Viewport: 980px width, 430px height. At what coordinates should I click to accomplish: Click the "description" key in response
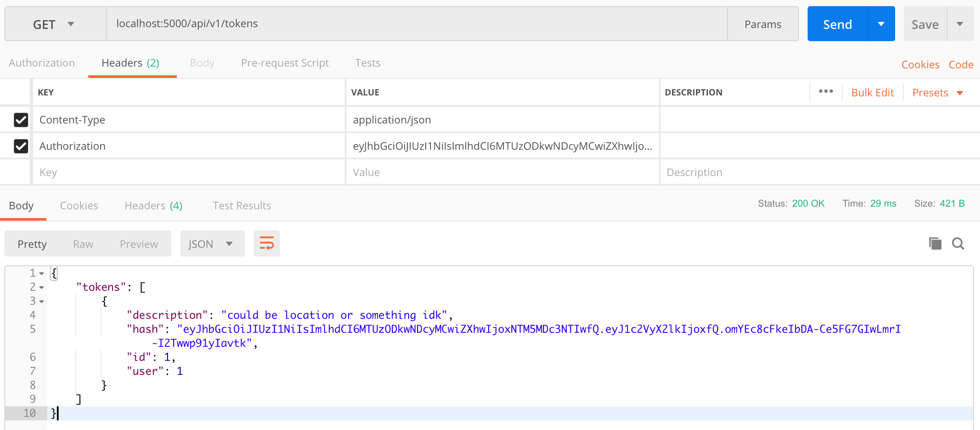(x=167, y=315)
